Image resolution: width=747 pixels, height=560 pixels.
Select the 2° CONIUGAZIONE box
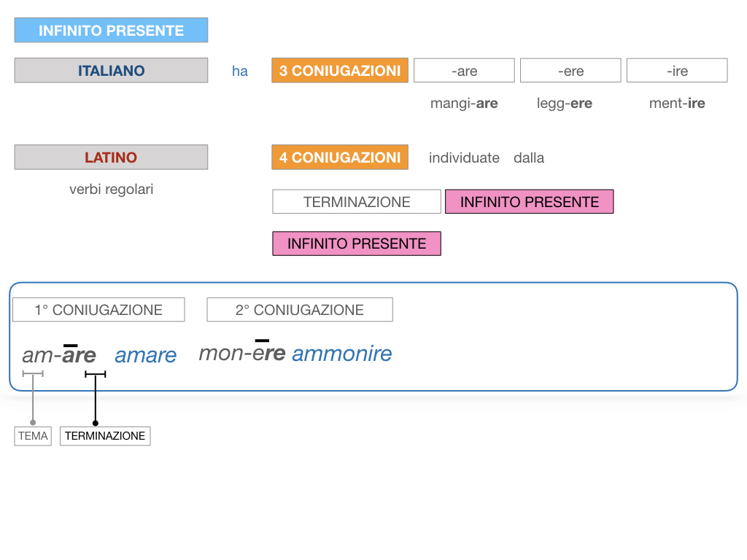pyautogui.click(x=300, y=309)
